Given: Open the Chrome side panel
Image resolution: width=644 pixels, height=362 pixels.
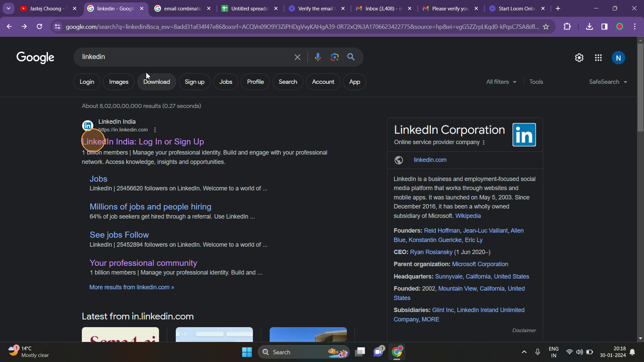Looking at the screenshot, I should pos(604,26).
